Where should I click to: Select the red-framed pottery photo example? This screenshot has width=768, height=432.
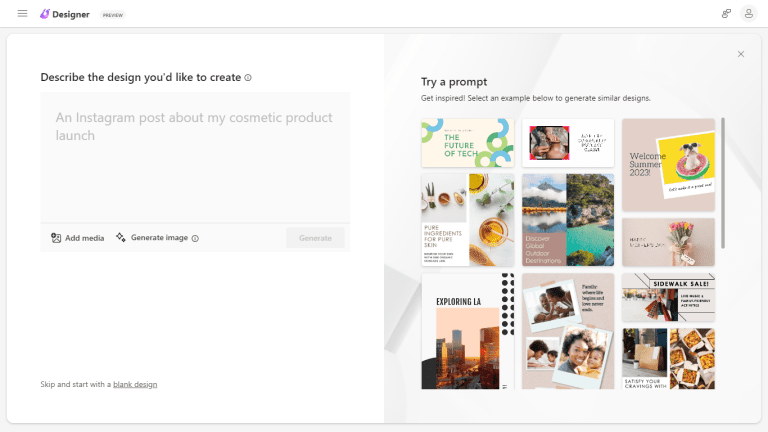point(568,143)
